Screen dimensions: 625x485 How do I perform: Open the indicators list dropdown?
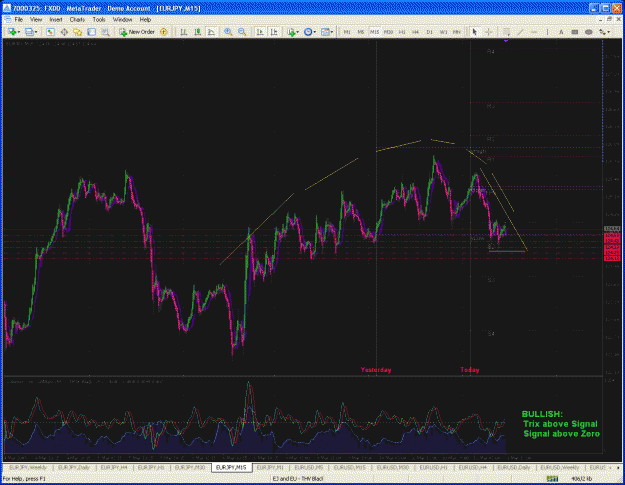(x=293, y=32)
